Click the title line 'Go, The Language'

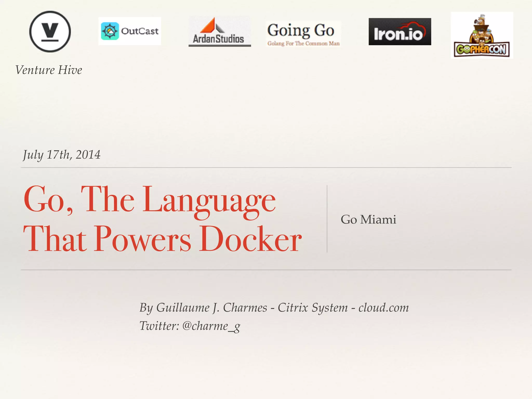pyautogui.click(x=149, y=201)
